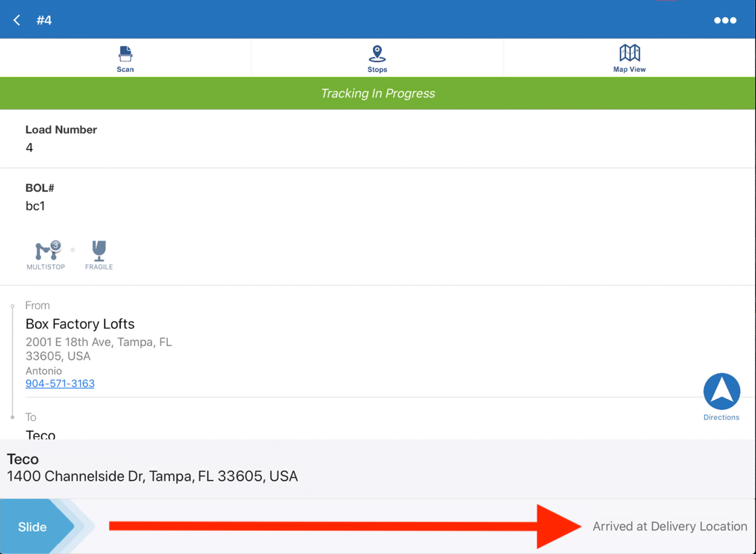Tap the Multistop icon with badge
The image size is (756, 554).
click(x=47, y=251)
